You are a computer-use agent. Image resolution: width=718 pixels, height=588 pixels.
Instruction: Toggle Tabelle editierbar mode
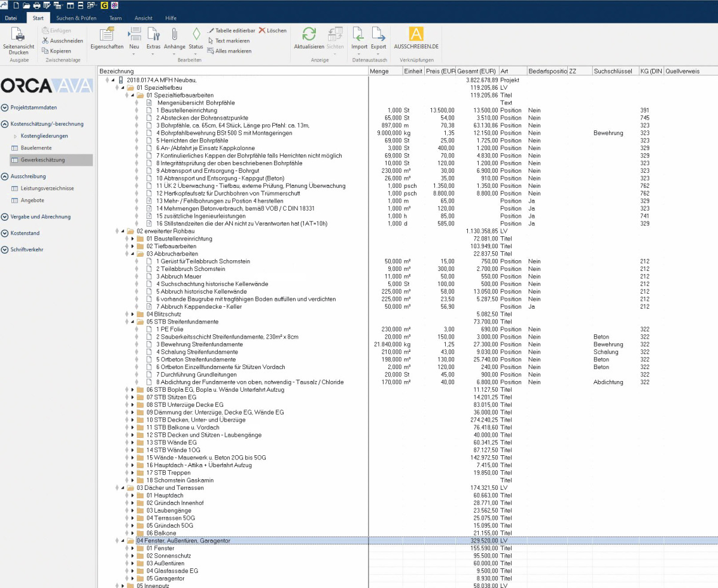(x=231, y=31)
